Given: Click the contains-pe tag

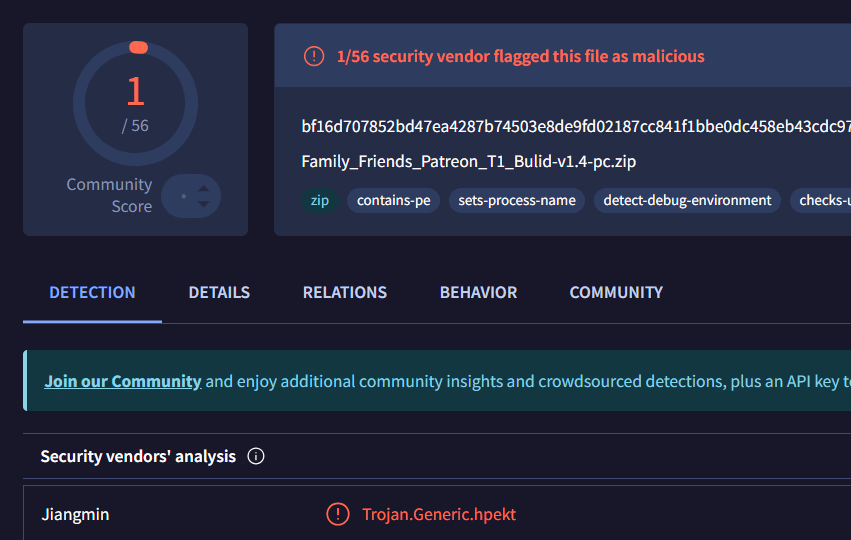Looking at the screenshot, I should tap(393, 200).
